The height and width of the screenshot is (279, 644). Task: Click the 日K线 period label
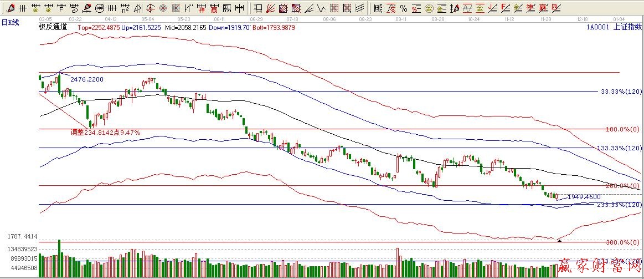coord(11,22)
